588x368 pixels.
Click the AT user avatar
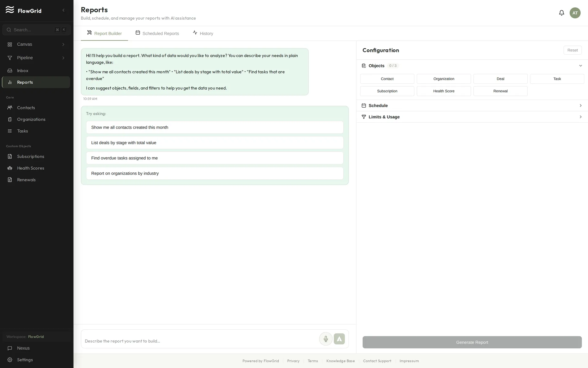pos(575,13)
